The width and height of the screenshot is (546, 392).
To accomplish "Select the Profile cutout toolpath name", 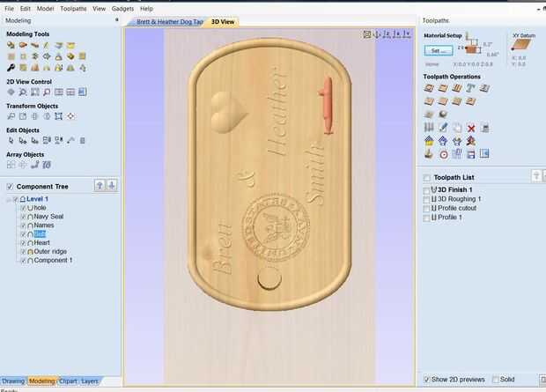I will pos(457,209).
